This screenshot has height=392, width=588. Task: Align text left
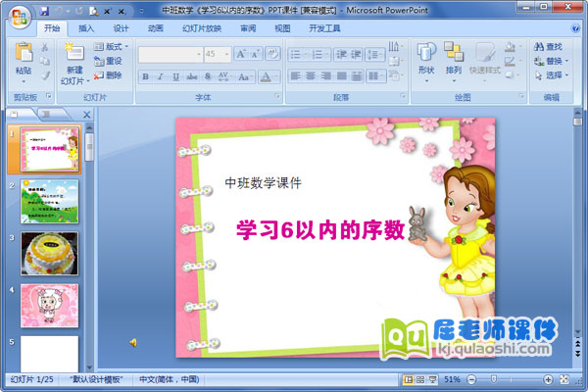tap(296, 76)
